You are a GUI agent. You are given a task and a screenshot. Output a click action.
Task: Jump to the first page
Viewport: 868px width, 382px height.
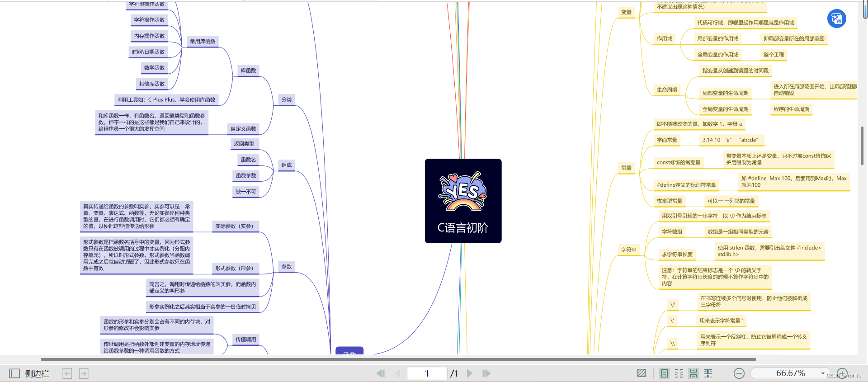point(381,373)
